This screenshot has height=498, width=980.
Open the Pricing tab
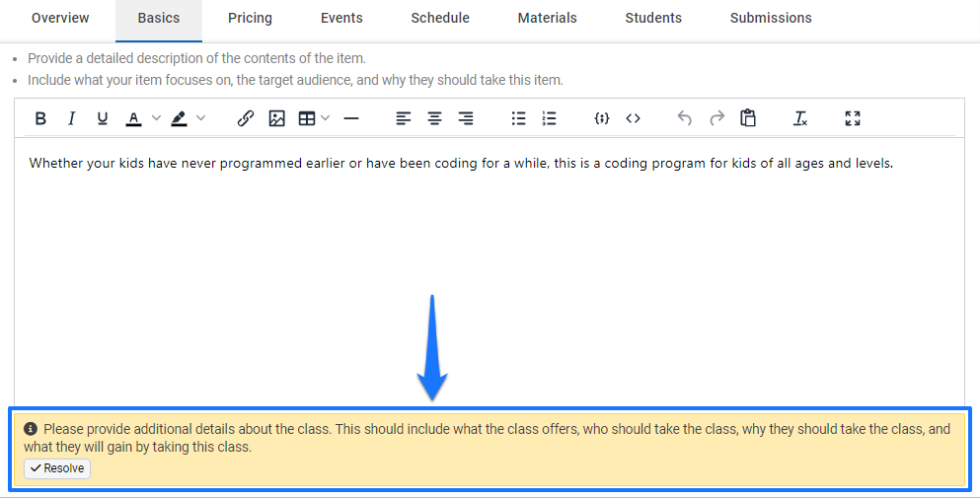[x=250, y=18]
